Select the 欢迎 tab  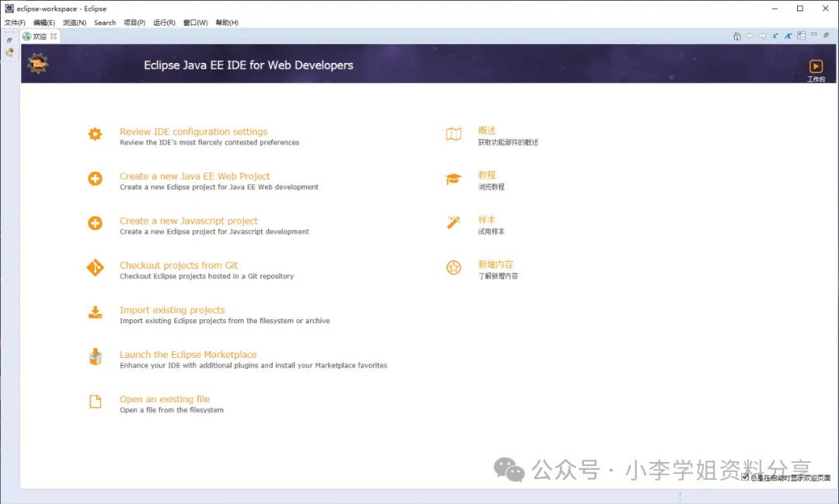pos(40,36)
